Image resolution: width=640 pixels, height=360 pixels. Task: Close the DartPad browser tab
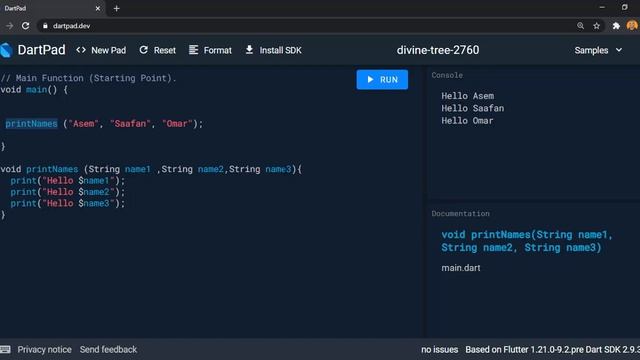click(98, 8)
